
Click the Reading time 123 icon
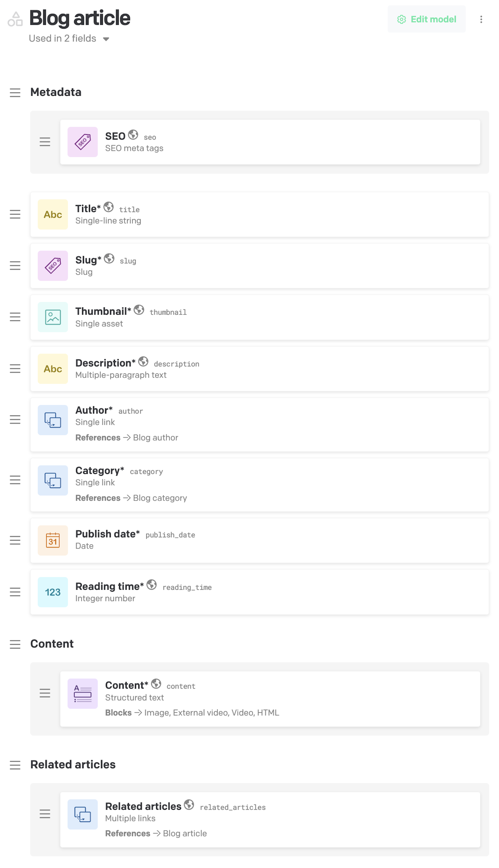tap(53, 592)
